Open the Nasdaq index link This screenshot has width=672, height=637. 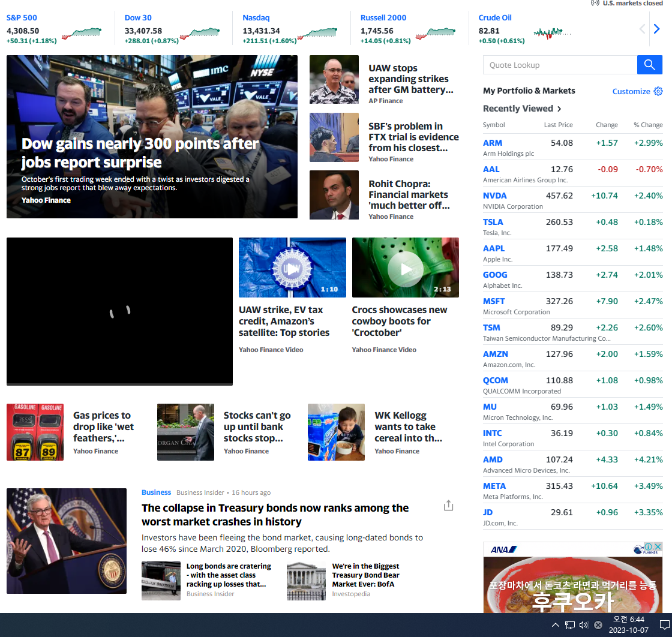[256, 17]
